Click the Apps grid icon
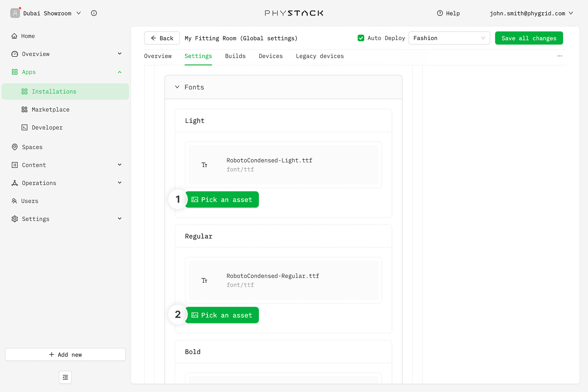 [x=15, y=72]
